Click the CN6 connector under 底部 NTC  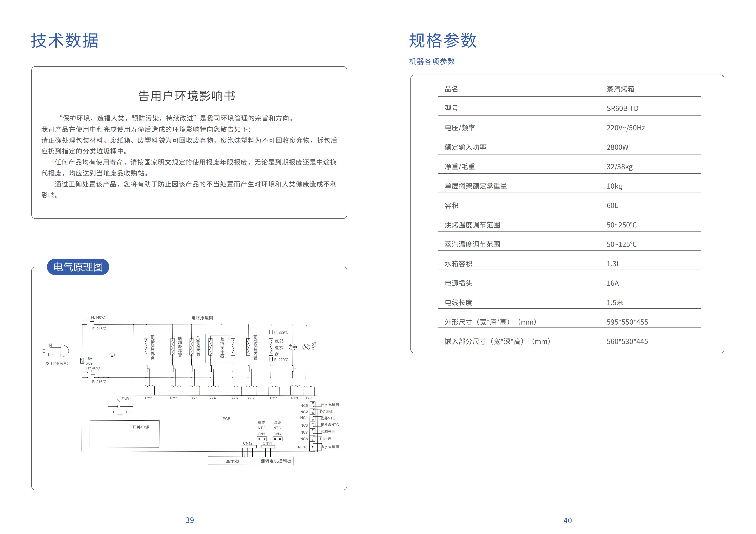pos(278,439)
